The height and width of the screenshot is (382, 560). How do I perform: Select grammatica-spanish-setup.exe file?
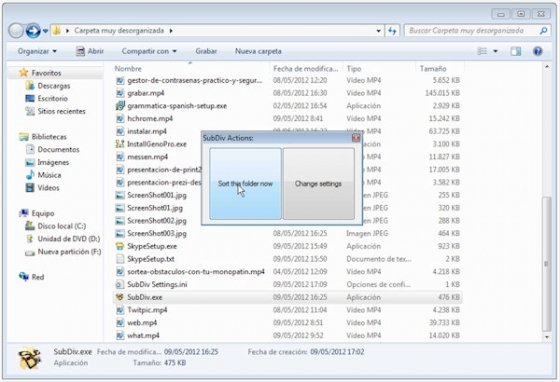pos(177,106)
